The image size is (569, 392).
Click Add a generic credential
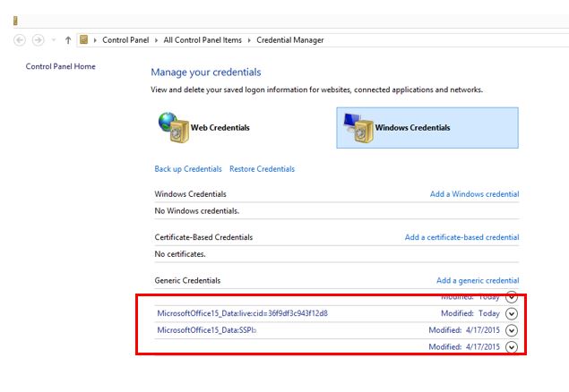(x=478, y=280)
